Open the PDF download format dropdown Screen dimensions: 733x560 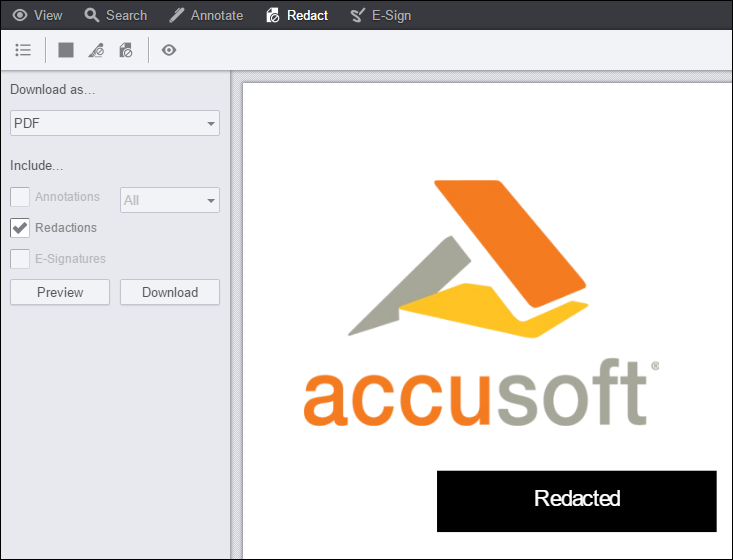[x=115, y=123]
